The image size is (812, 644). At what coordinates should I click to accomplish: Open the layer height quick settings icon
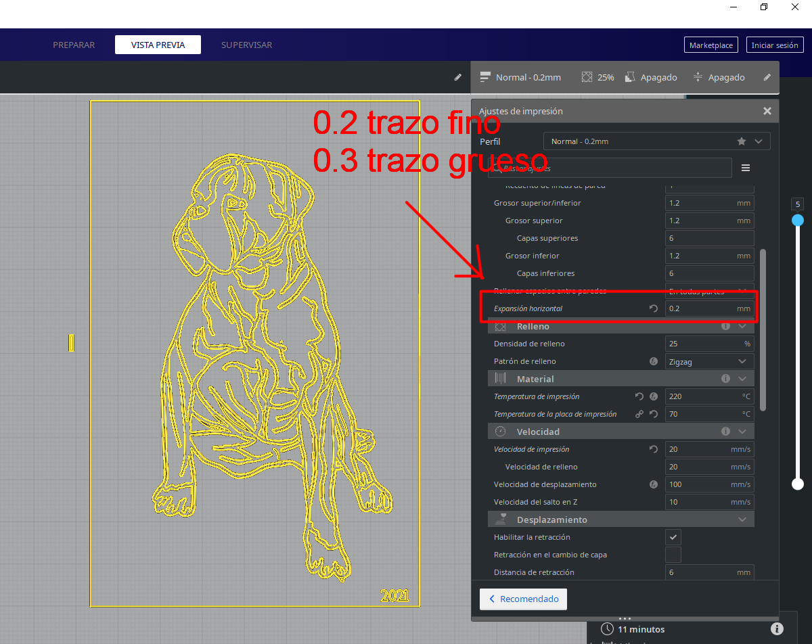(x=484, y=77)
